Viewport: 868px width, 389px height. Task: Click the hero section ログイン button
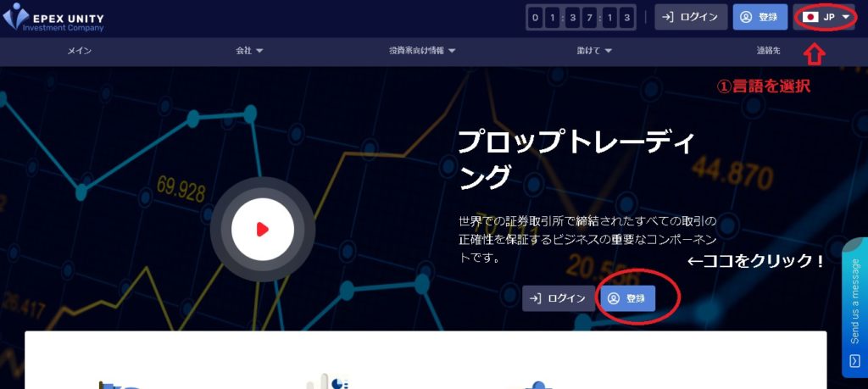coord(559,298)
